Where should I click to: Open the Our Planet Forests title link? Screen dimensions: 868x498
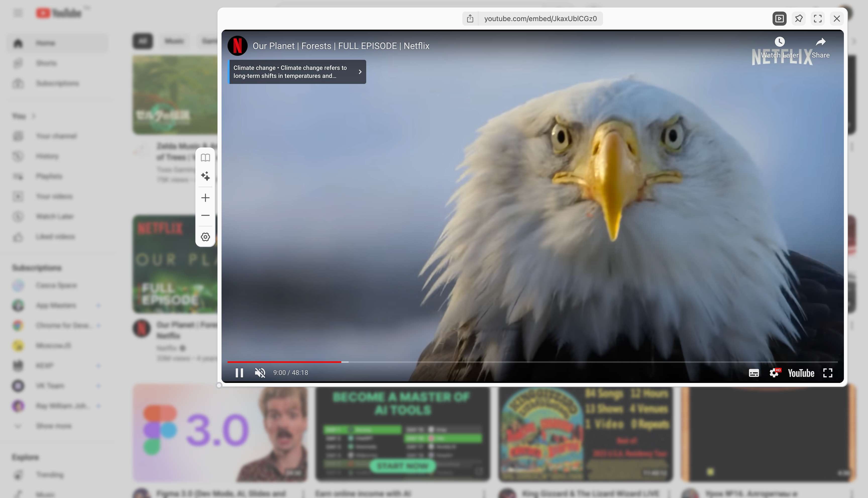[x=341, y=46]
